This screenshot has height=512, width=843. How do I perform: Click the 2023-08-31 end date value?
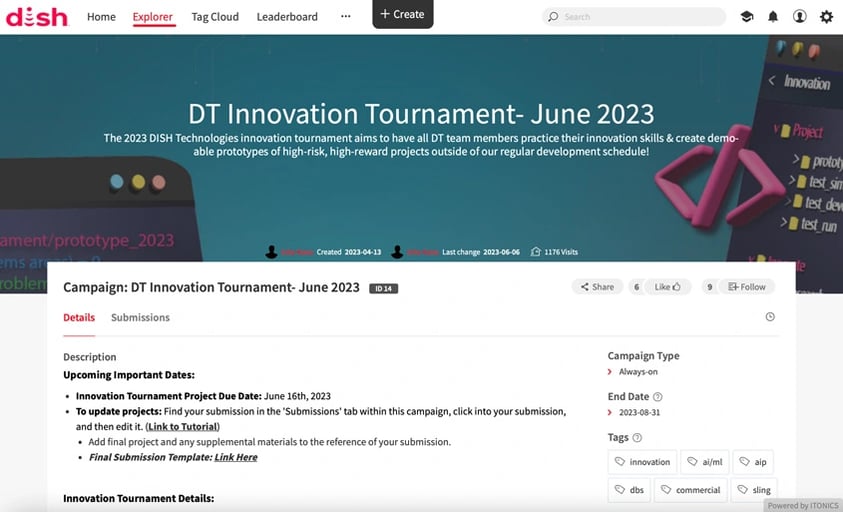point(639,413)
